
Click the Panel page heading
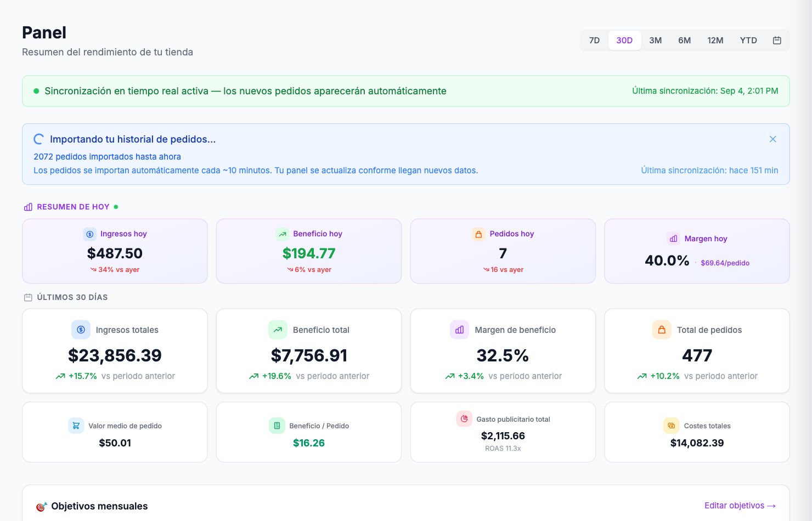pyautogui.click(x=44, y=33)
